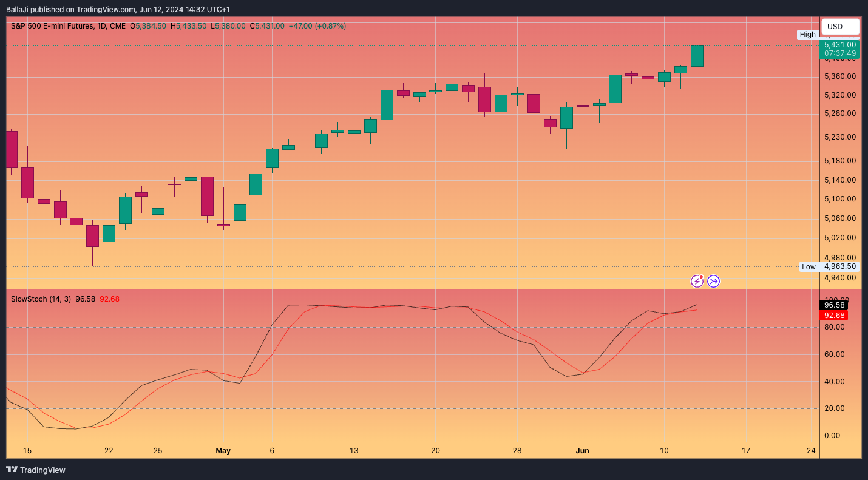Image resolution: width=868 pixels, height=480 pixels.
Task: Click the 40.00 stochastic scale label
Action: point(834,382)
